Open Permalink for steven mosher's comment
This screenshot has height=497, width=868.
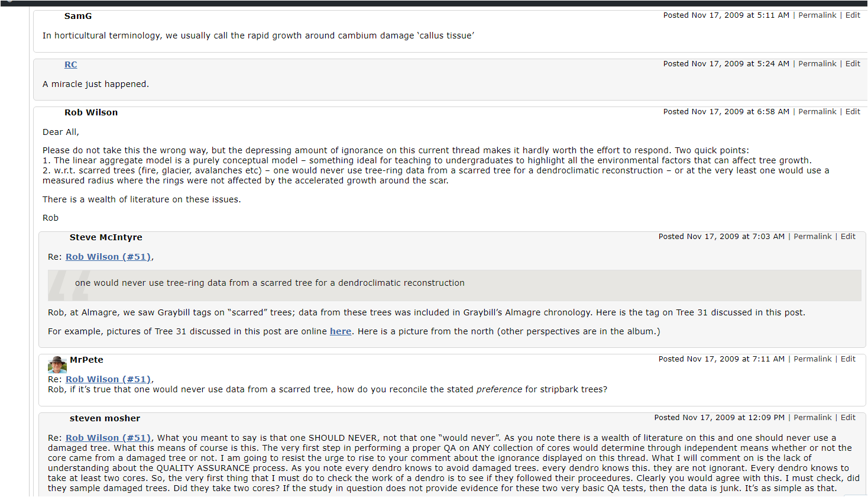point(812,418)
